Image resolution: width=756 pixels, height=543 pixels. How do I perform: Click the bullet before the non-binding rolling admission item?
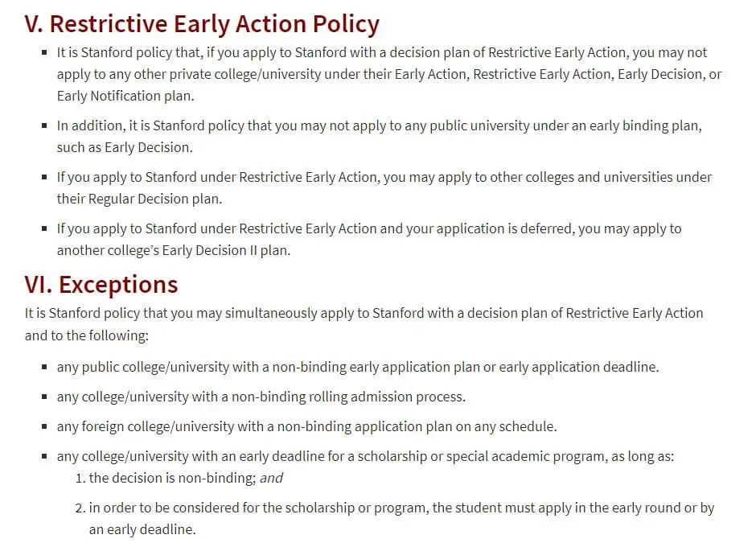point(44,397)
